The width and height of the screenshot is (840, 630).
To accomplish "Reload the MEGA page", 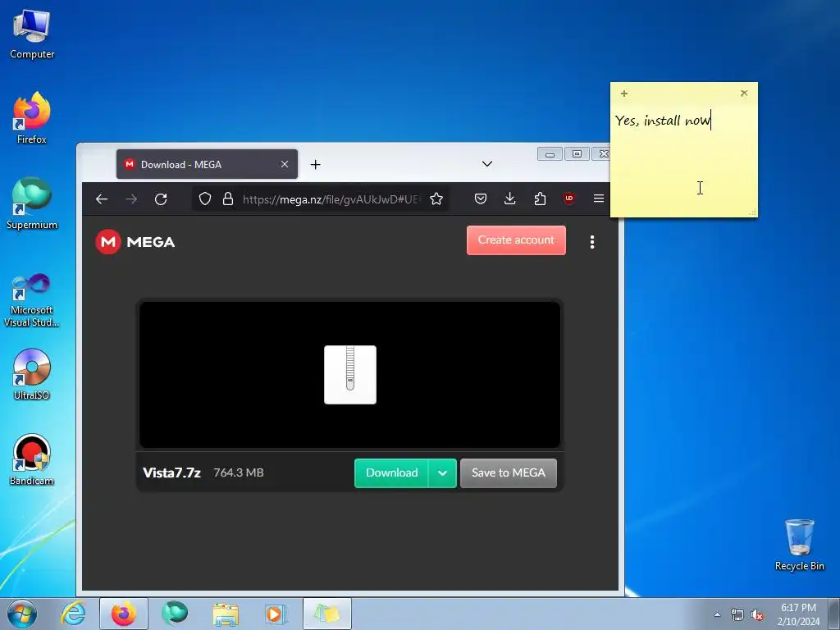I will tap(161, 199).
